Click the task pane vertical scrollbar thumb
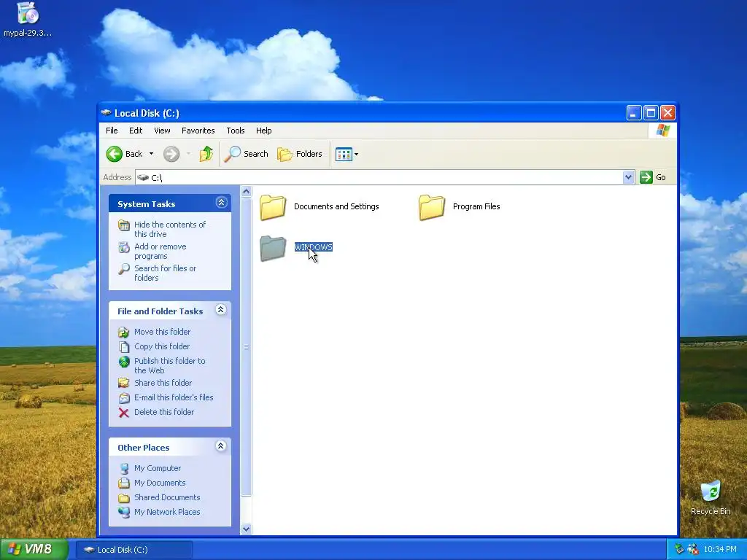747x560 pixels. 247,346
